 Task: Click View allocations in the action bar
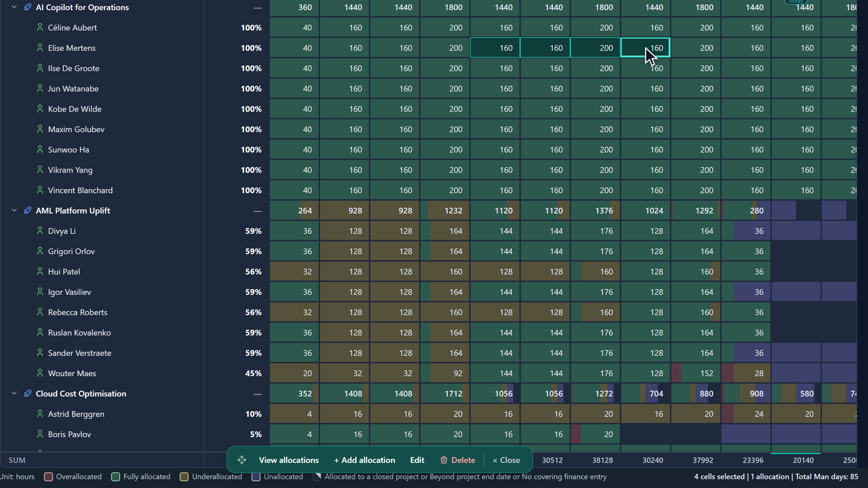tap(289, 460)
